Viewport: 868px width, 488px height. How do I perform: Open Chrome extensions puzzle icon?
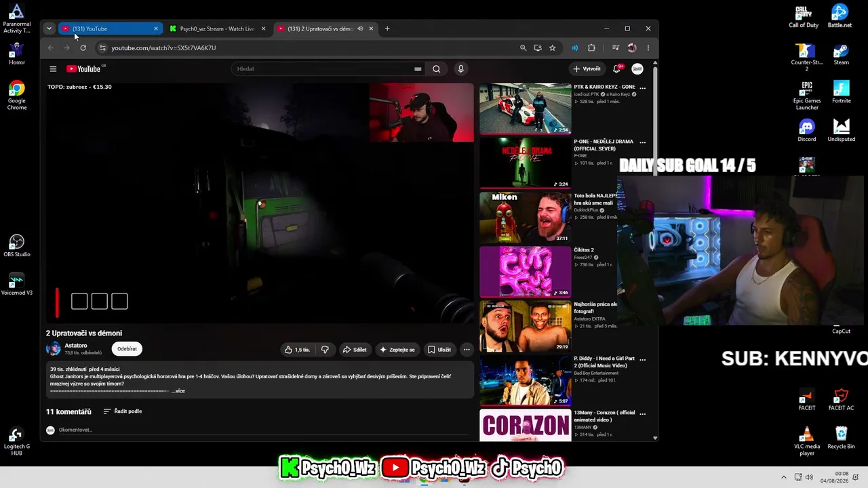[591, 47]
